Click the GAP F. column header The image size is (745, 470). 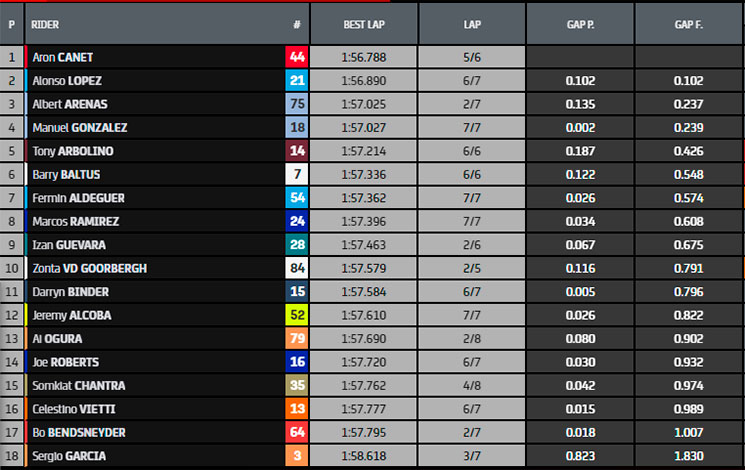[x=688, y=24]
